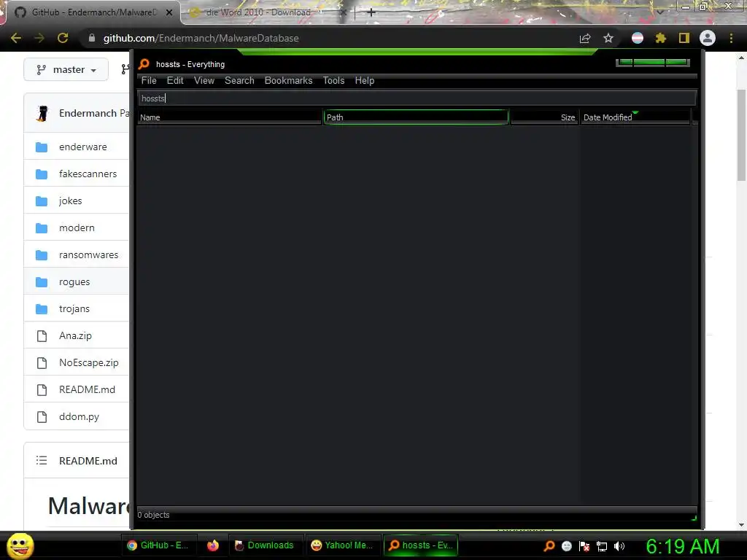
Task: Open the browser profile avatar
Action: 708,38
